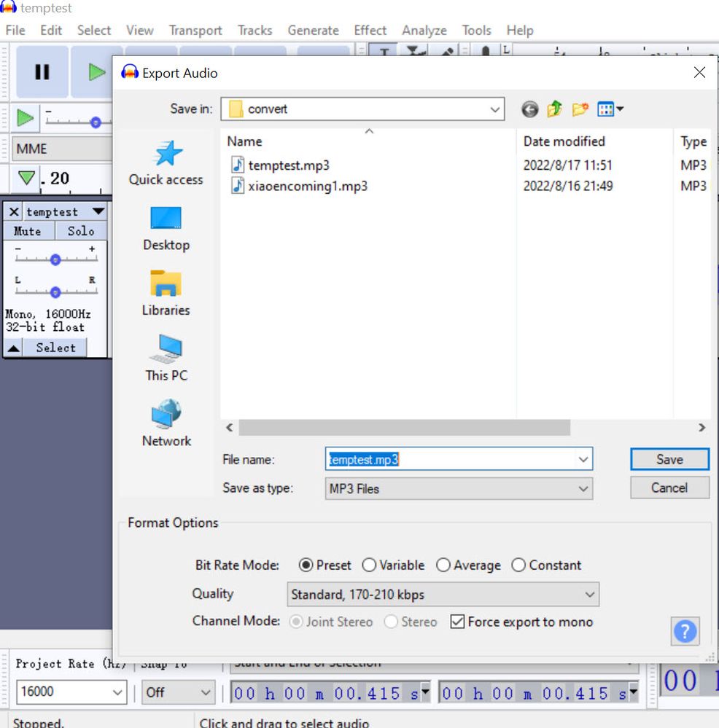Open the Effect menu
The width and height of the screenshot is (719, 728).
pos(370,31)
